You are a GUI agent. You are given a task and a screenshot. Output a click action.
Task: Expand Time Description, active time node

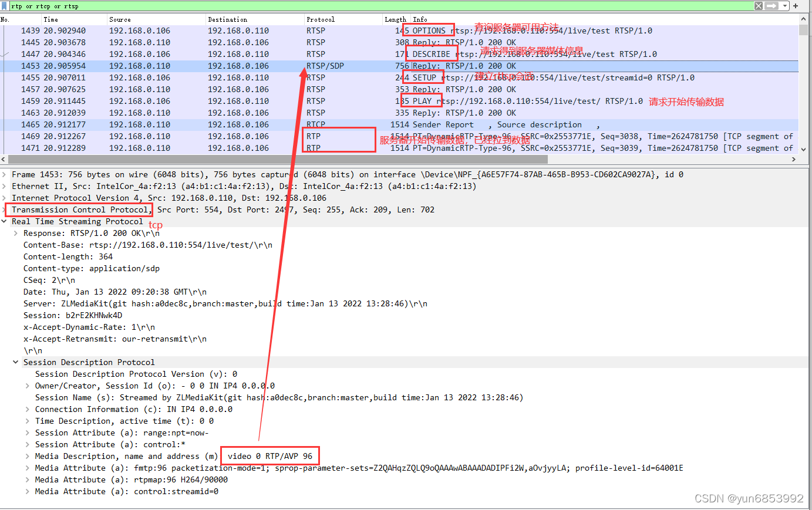pyautogui.click(x=28, y=421)
